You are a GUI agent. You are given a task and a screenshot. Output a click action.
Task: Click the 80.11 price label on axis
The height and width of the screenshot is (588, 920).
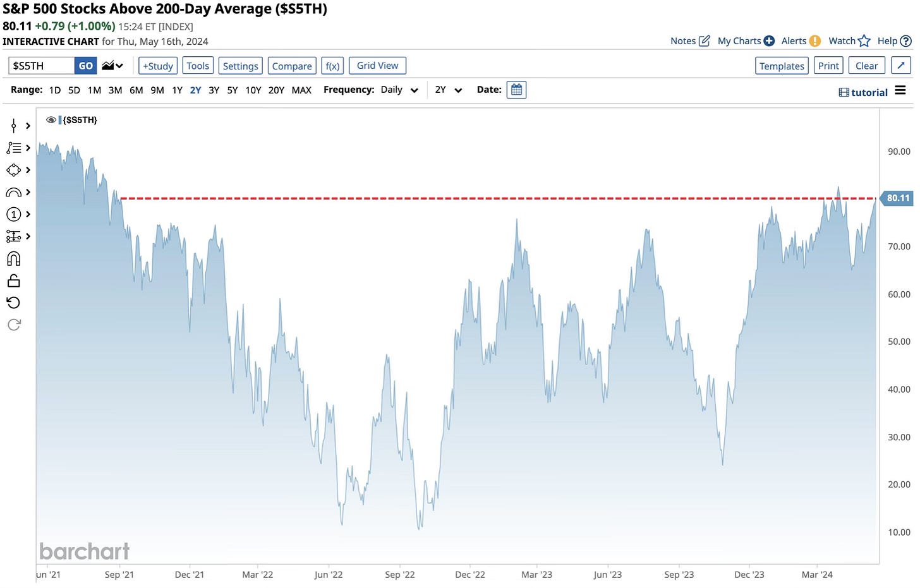pos(897,198)
